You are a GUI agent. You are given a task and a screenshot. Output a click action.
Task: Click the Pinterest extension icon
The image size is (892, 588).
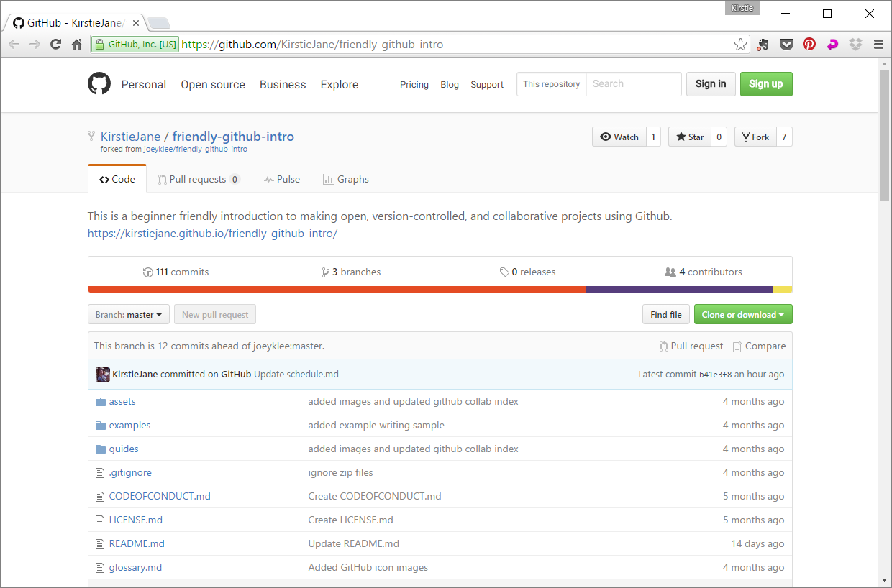pyautogui.click(x=809, y=45)
